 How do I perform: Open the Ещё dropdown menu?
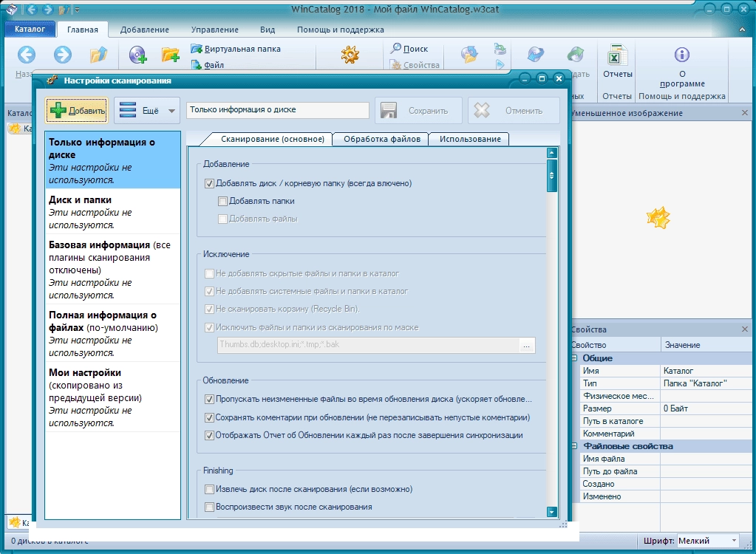click(147, 110)
